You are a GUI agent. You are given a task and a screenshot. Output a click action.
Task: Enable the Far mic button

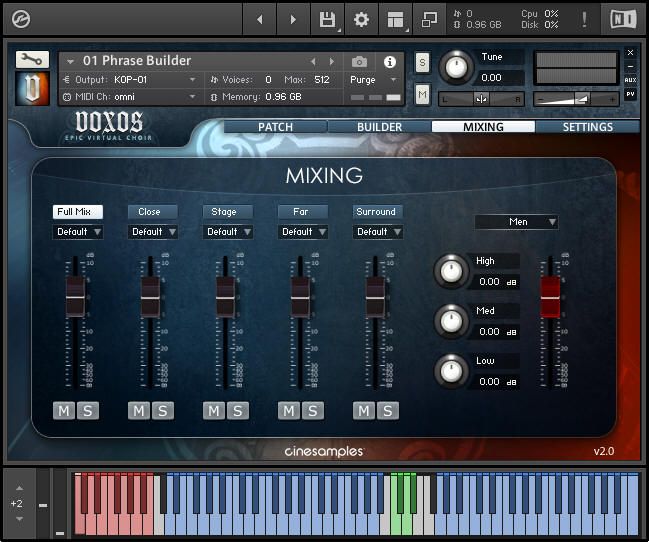click(x=303, y=212)
